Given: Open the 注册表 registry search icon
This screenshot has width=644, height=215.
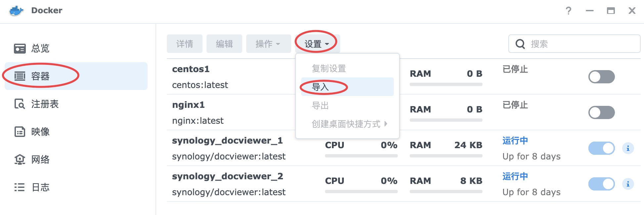Looking at the screenshot, I should pyautogui.click(x=20, y=104).
